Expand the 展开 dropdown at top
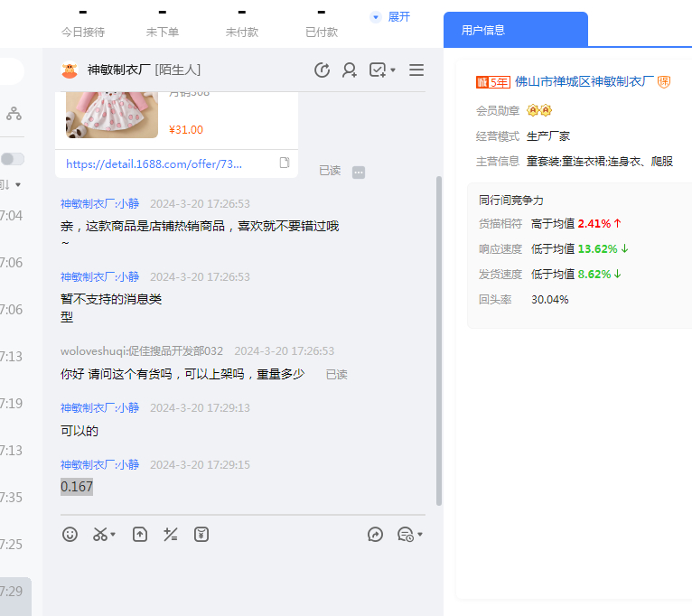Screen dimensions: 692x616 click(390, 17)
